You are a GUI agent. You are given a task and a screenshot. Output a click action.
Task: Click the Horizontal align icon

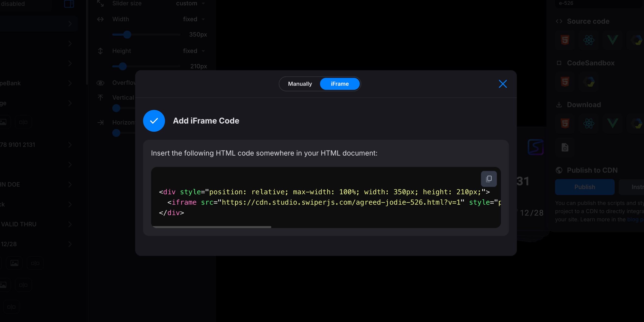(100, 122)
